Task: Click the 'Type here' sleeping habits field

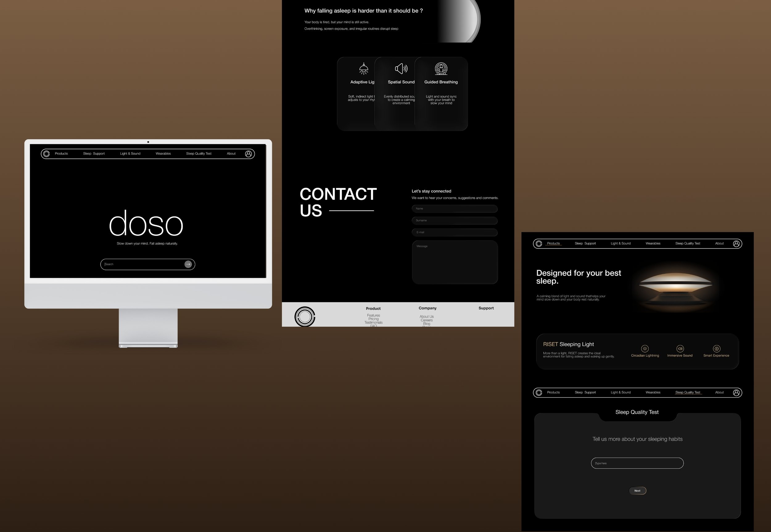Action: pos(637,463)
